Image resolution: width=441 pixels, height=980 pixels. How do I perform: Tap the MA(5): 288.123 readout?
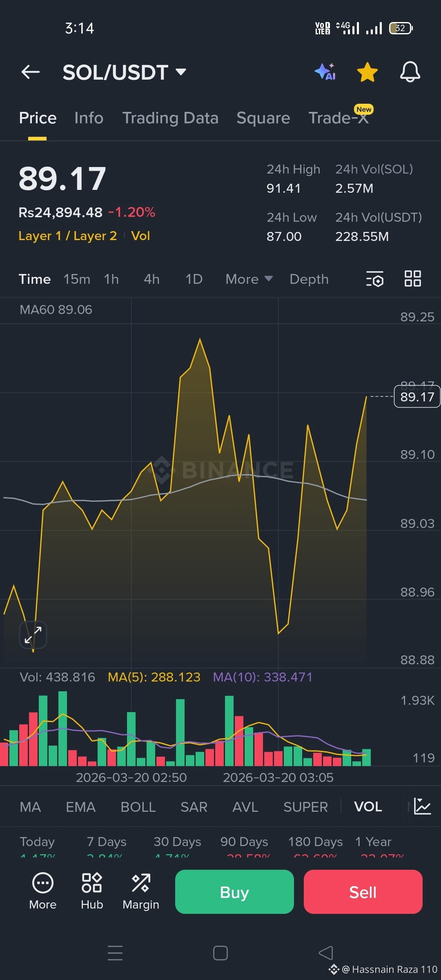154,677
